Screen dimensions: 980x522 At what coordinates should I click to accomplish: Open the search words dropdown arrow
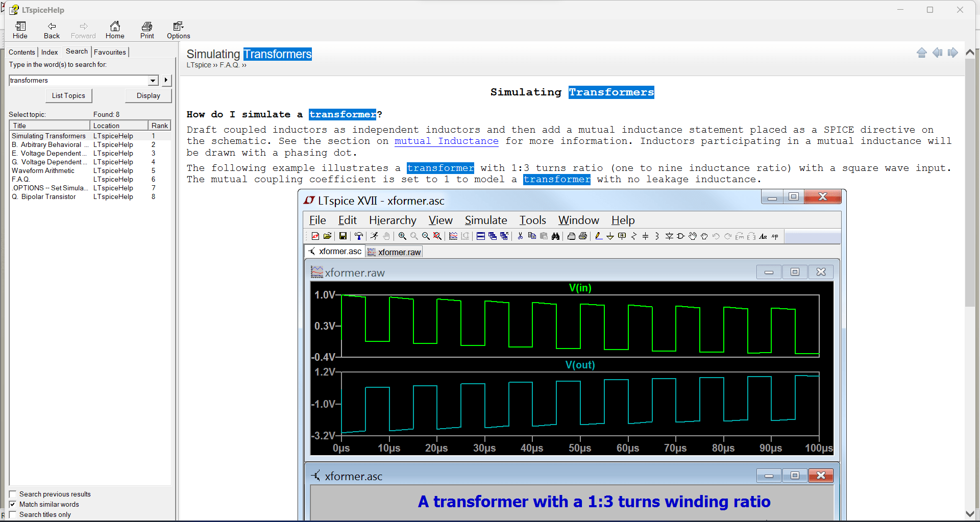click(153, 80)
